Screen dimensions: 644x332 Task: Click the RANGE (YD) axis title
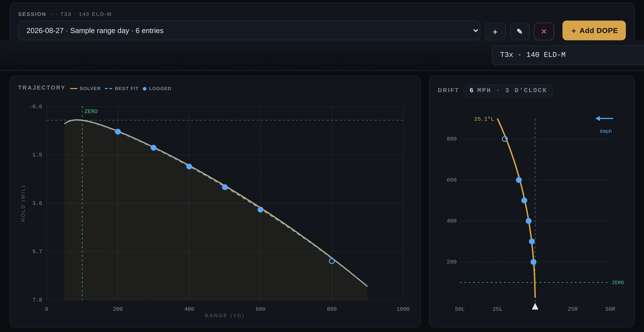(225, 316)
